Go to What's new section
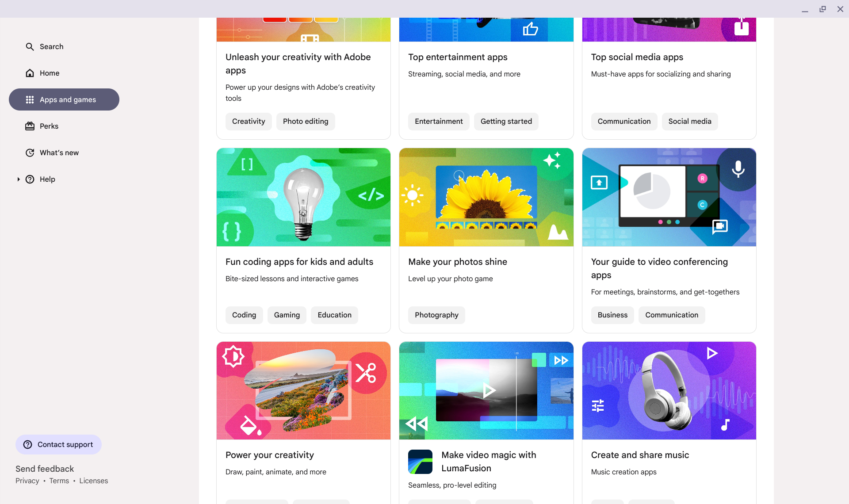Image resolution: width=849 pixels, height=504 pixels. coord(59,153)
